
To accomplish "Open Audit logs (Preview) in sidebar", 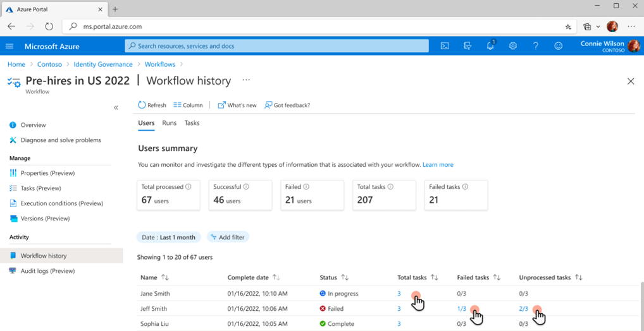I will click(47, 271).
